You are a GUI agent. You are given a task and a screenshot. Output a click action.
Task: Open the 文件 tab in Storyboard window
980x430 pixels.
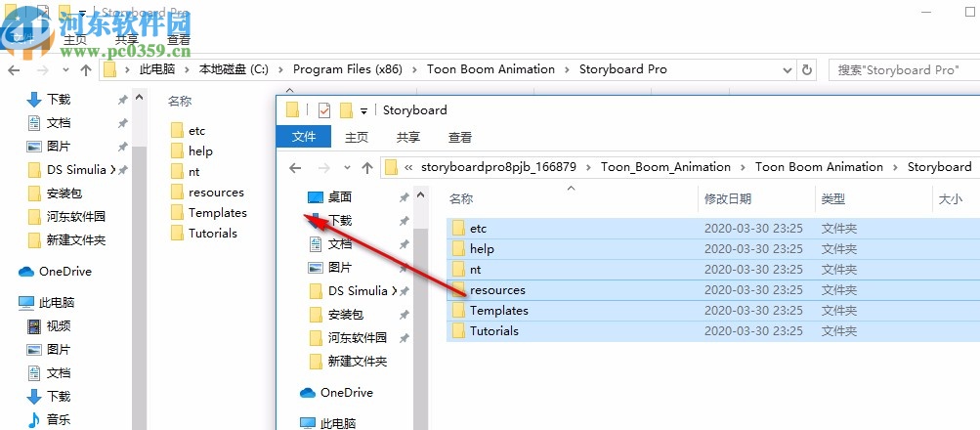305,137
